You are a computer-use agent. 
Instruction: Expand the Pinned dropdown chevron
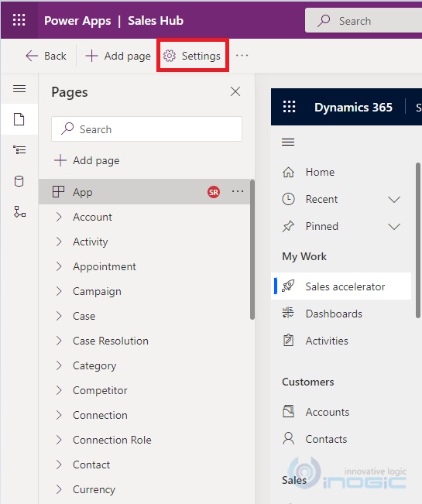393,227
